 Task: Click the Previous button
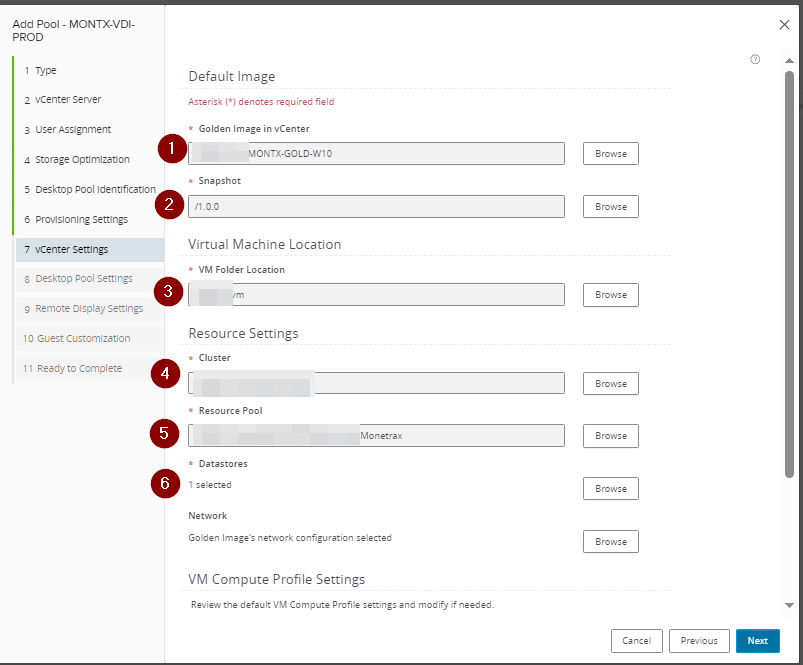[x=699, y=641]
